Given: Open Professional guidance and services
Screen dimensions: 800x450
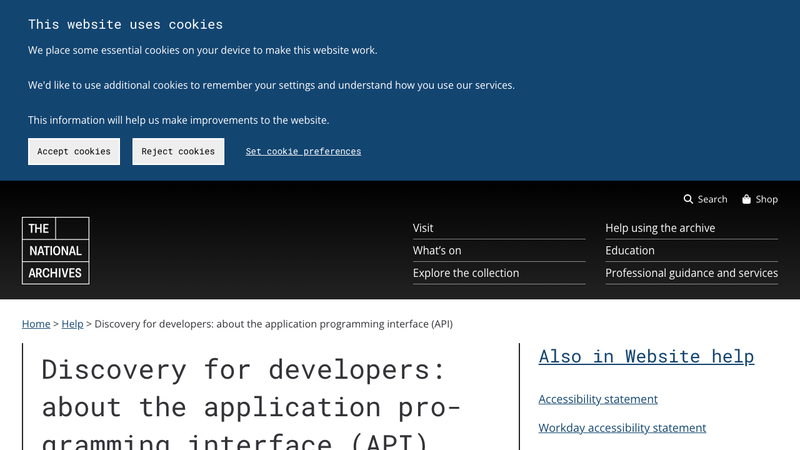Looking at the screenshot, I should (x=691, y=273).
